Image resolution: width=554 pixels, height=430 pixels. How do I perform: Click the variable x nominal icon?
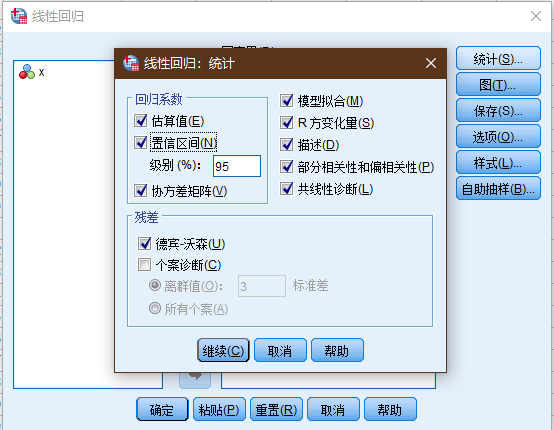(27, 72)
